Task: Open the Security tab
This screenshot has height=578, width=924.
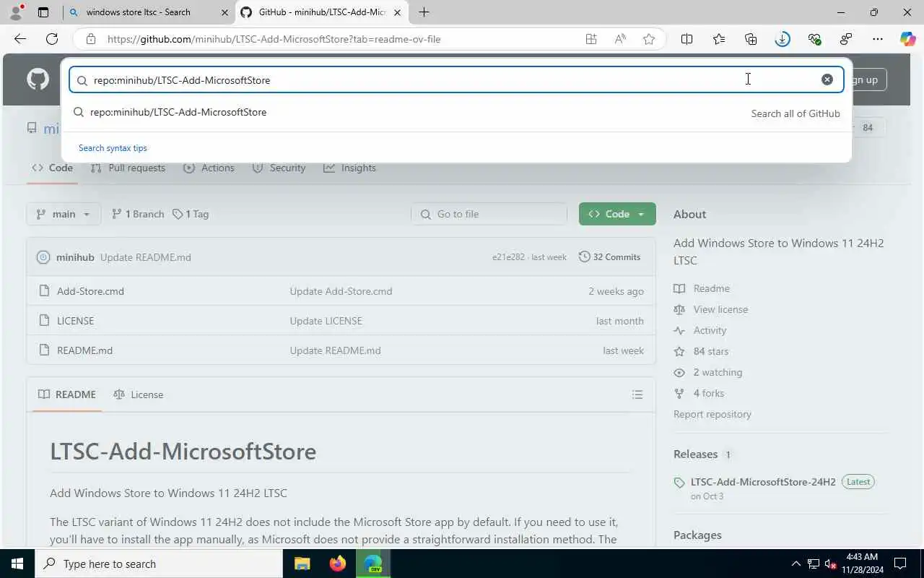Action: tap(279, 168)
